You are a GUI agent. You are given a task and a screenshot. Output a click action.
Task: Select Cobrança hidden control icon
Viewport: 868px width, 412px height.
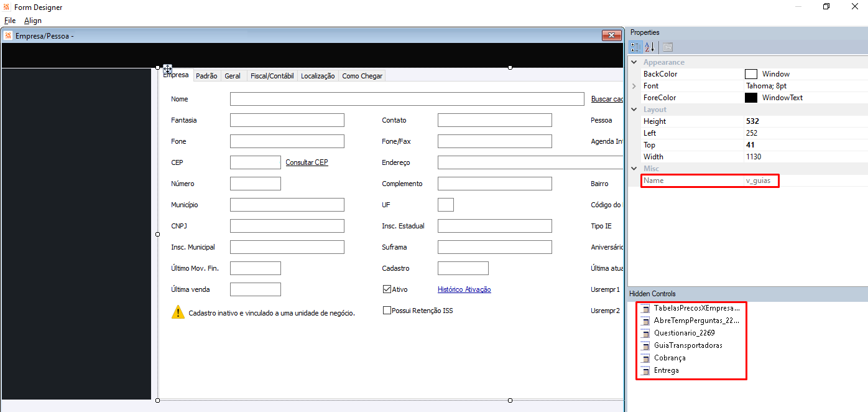(645, 358)
